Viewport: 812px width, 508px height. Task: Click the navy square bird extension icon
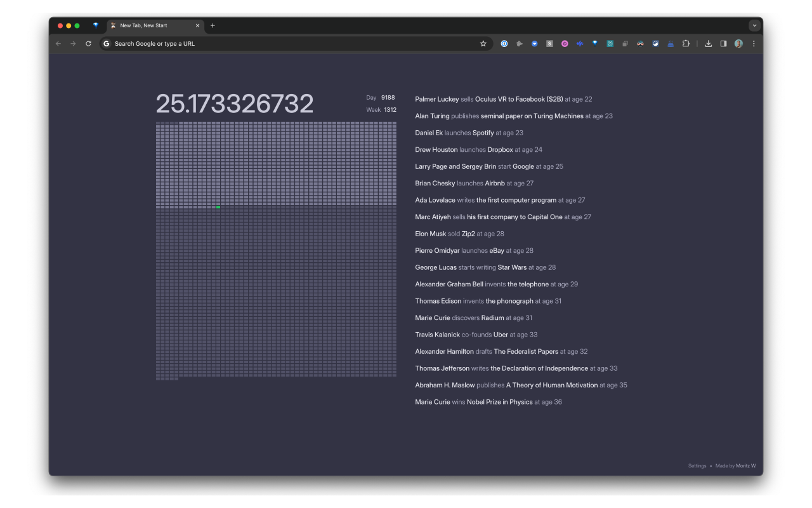pyautogui.click(x=655, y=44)
